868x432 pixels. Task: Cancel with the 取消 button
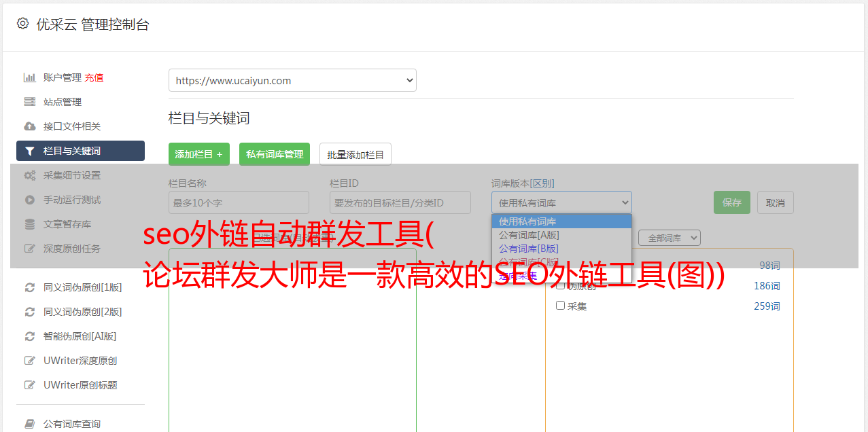(x=776, y=202)
